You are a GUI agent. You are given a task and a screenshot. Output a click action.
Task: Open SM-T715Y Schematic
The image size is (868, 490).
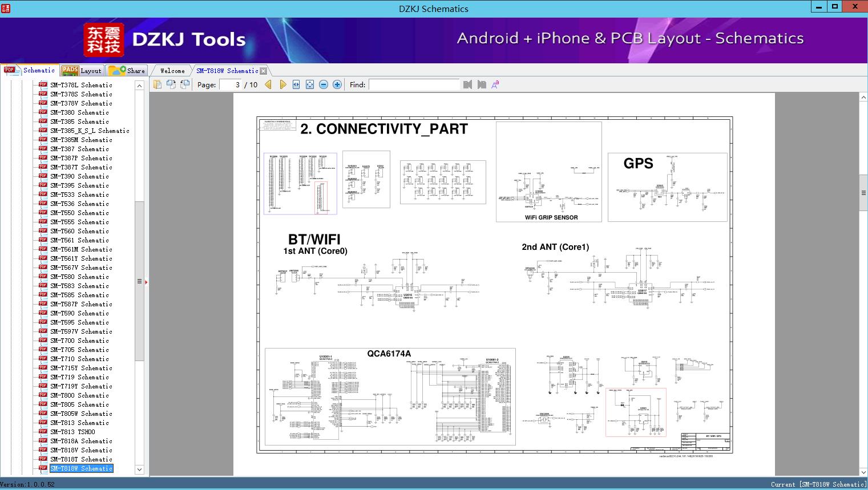(81, 368)
